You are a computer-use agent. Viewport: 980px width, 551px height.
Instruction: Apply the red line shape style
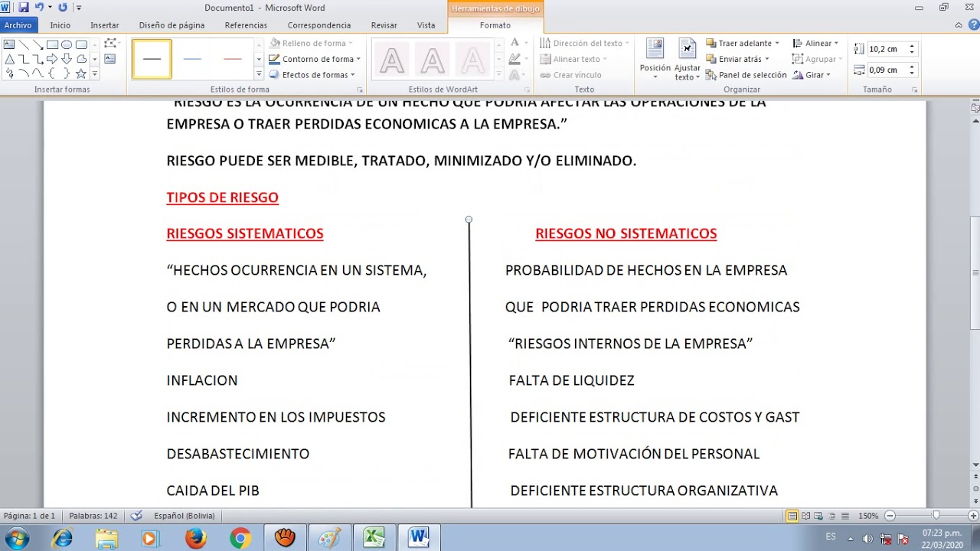coord(233,59)
